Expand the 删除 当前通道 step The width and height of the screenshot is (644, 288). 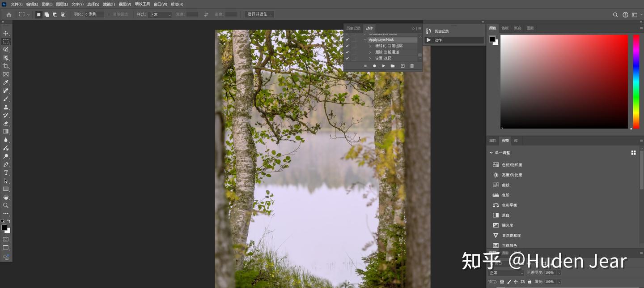tap(370, 52)
